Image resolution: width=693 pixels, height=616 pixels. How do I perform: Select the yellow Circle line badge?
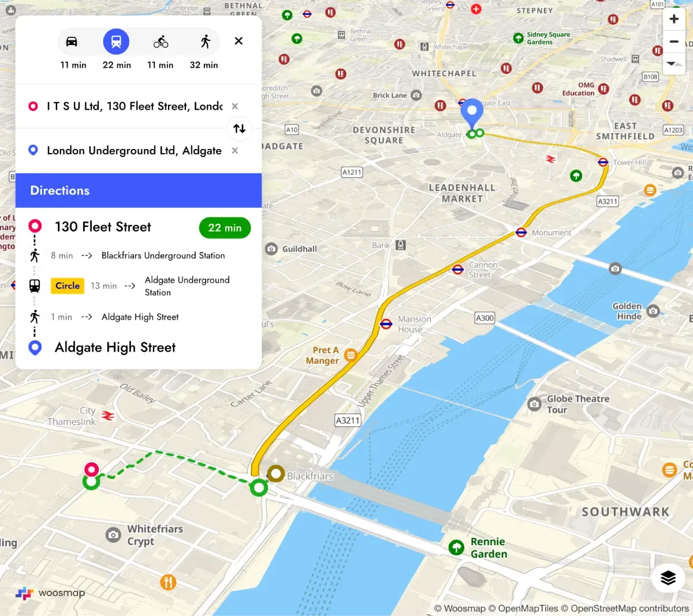pos(68,286)
